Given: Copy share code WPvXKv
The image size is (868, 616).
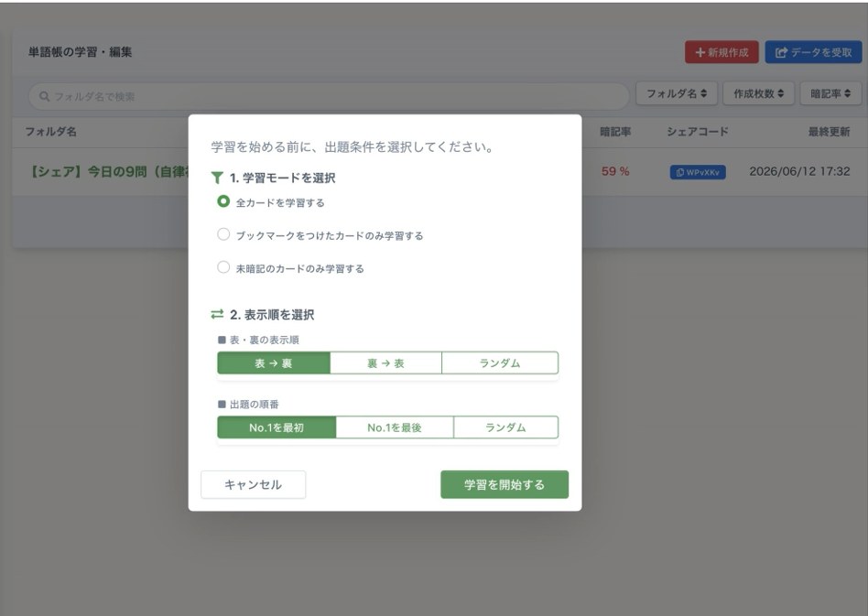Looking at the screenshot, I should coord(698,172).
